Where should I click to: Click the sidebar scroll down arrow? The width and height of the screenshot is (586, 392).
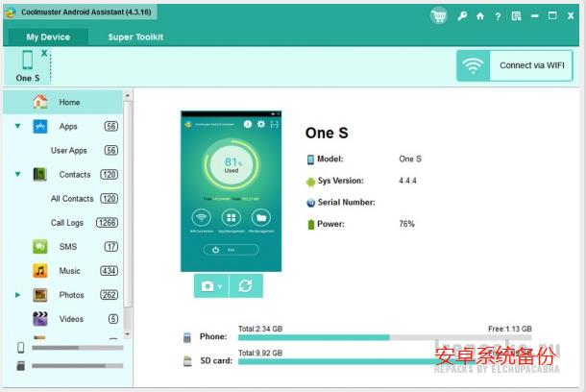(x=128, y=334)
